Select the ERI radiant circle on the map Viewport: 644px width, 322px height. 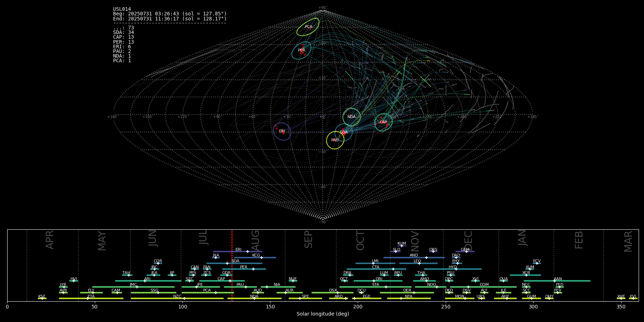[x=282, y=131]
